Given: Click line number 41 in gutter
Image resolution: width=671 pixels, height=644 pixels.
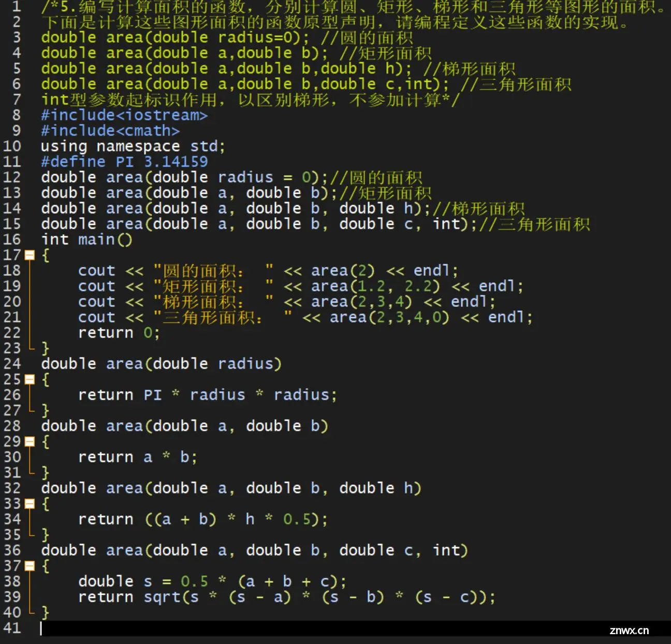Looking at the screenshot, I should point(12,628).
